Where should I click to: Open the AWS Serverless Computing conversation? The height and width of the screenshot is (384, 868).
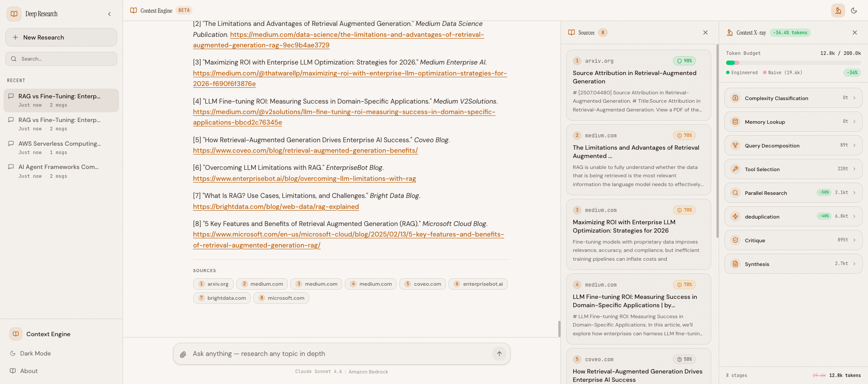(61, 147)
